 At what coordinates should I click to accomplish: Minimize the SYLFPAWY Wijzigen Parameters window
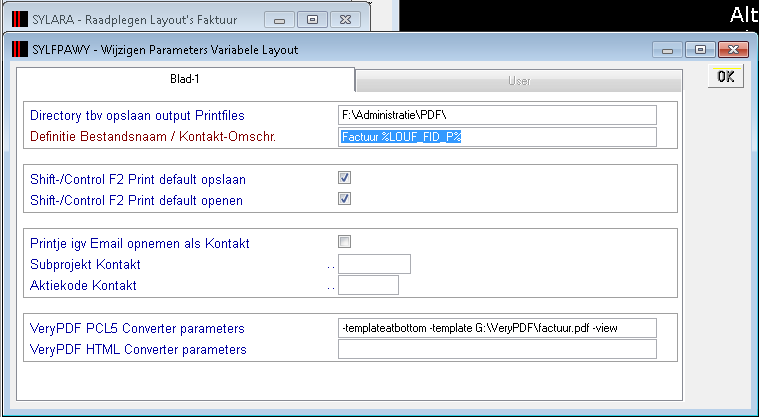668,50
